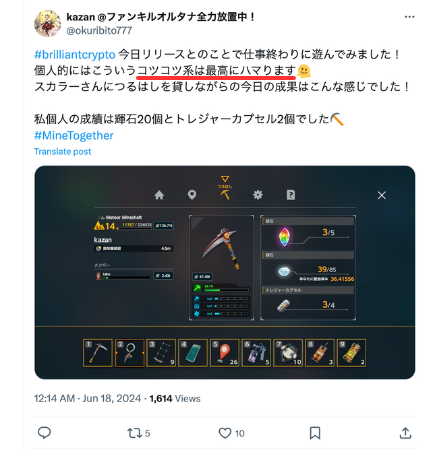Select the home icon in game menu
The width and height of the screenshot is (447, 449).
point(159,195)
